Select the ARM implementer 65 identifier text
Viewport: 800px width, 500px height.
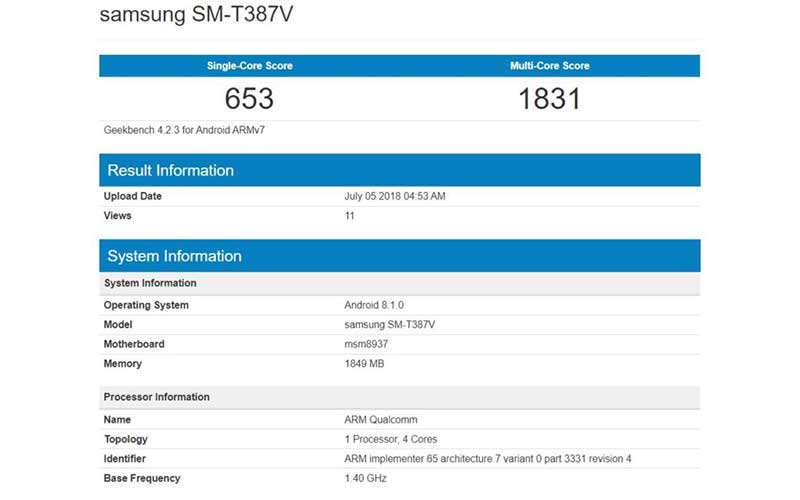488,459
